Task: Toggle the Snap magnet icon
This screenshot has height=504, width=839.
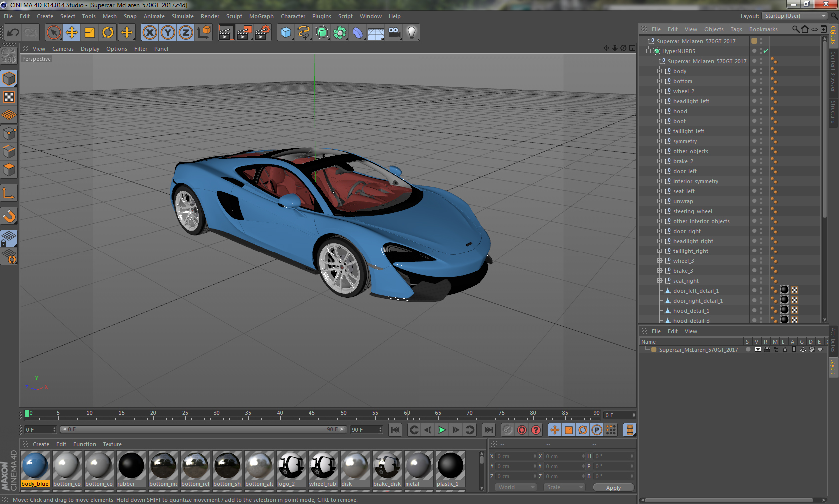Action: point(9,216)
